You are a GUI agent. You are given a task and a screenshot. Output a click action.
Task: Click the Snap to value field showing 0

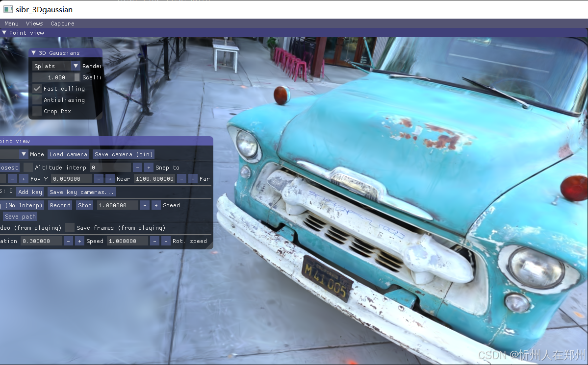[x=110, y=167]
